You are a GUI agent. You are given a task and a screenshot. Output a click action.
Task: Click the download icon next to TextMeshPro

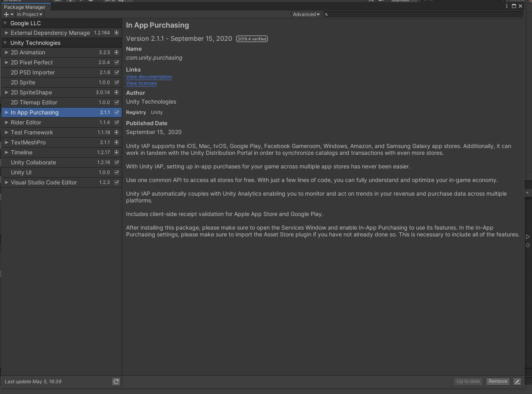point(116,142)
